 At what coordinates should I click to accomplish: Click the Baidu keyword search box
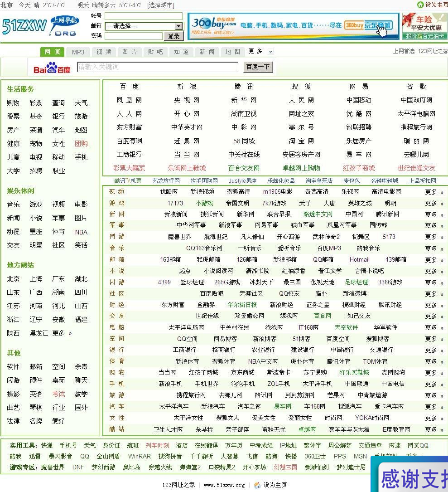coord(158,67)
